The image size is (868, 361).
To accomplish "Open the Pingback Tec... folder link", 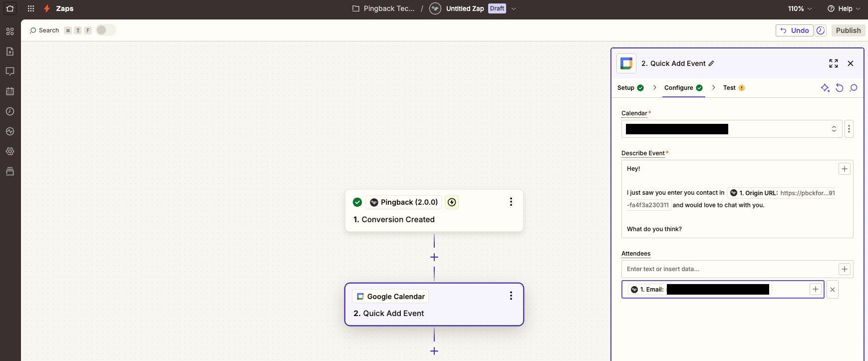I will [x=389, y=8].
